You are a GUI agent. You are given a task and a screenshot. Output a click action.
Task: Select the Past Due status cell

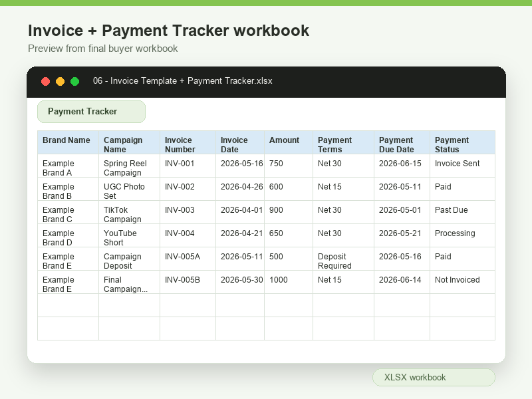pos(462,212)
